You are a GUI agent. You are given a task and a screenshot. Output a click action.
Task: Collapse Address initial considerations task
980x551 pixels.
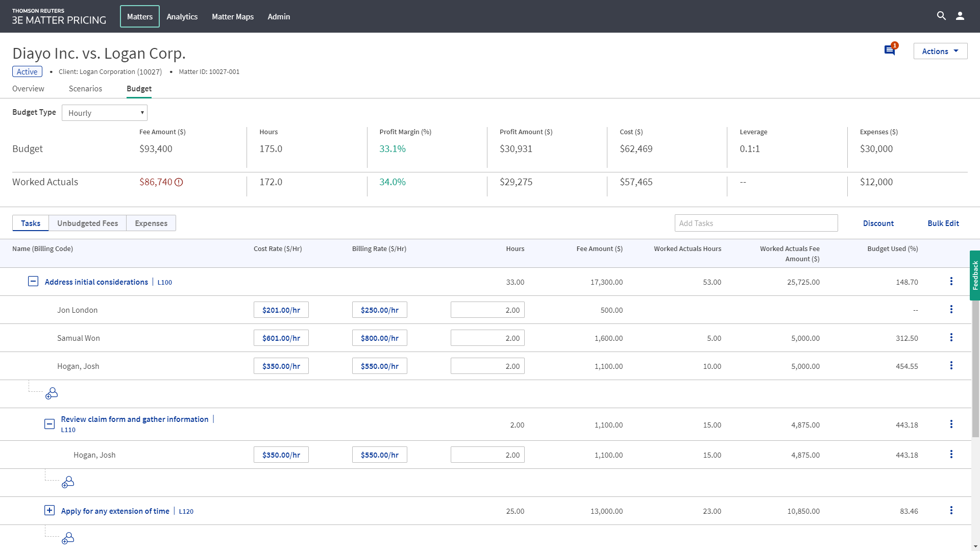pos(33,282)
